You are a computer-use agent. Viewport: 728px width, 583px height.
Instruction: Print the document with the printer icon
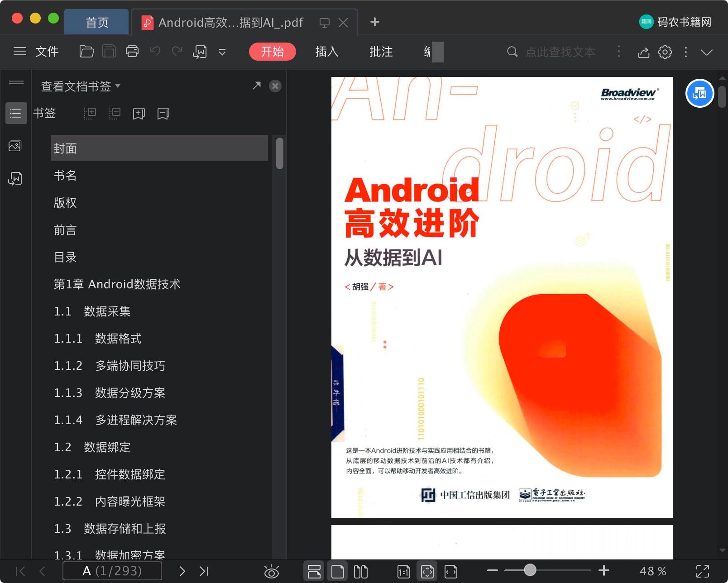coord(132,52)
